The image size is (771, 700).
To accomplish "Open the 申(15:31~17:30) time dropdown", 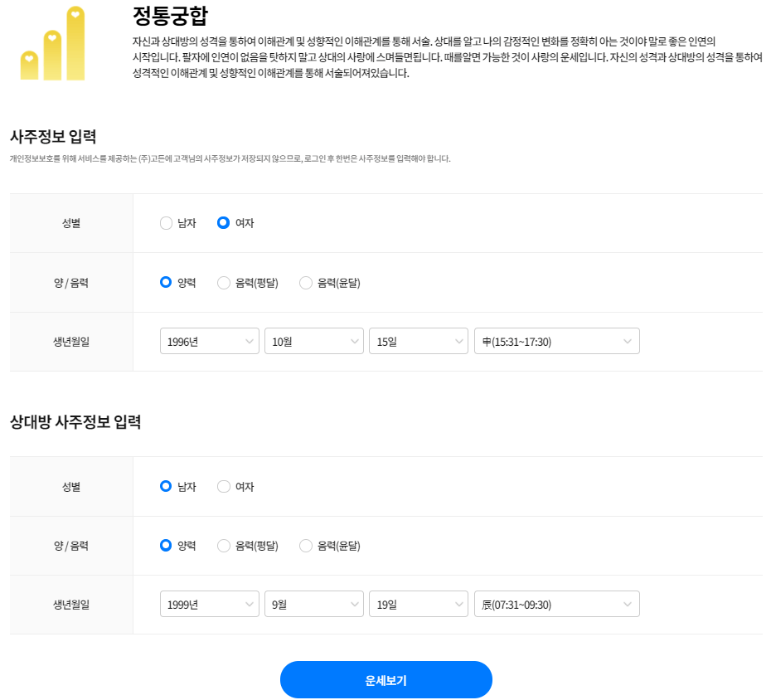I will click(555, 340).
